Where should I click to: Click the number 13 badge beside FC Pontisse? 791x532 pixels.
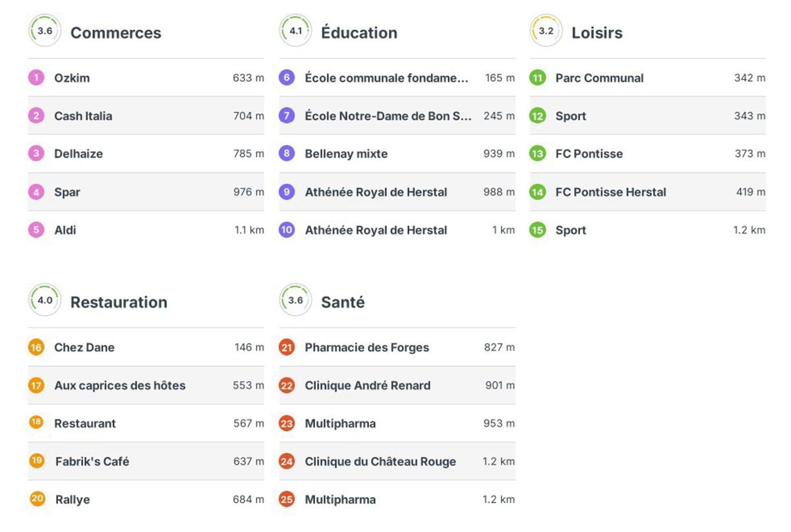538,154
